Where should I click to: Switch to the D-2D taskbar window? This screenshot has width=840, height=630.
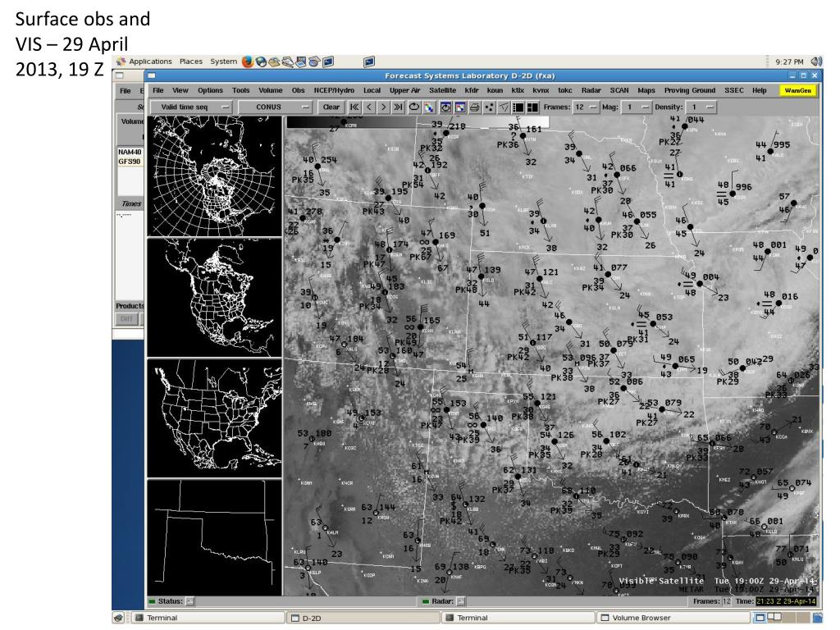[363, 618]
